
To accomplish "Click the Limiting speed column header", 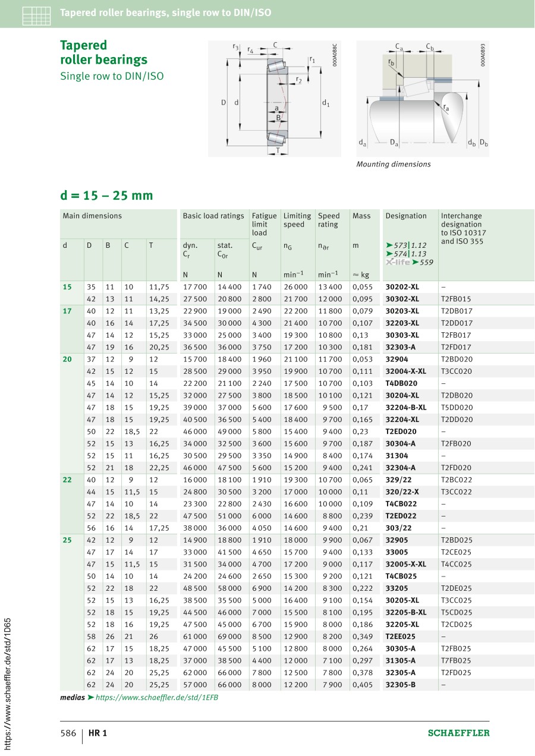I will 297,220.
